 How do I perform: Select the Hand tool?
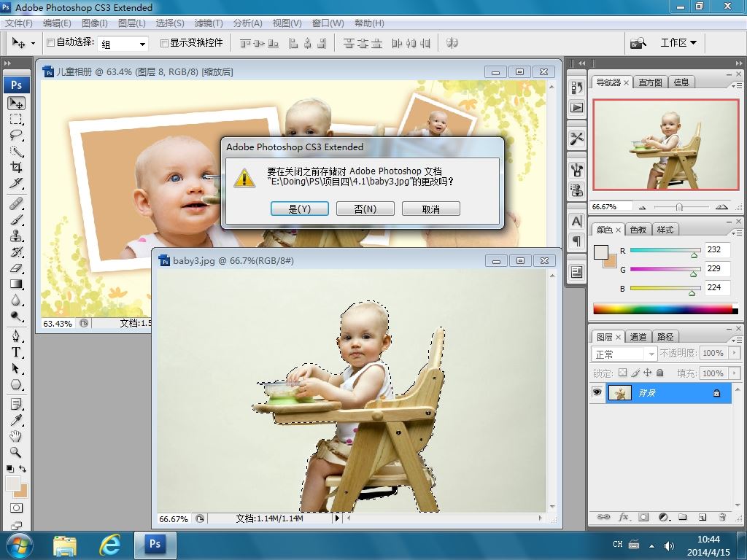tap(16, 436)
